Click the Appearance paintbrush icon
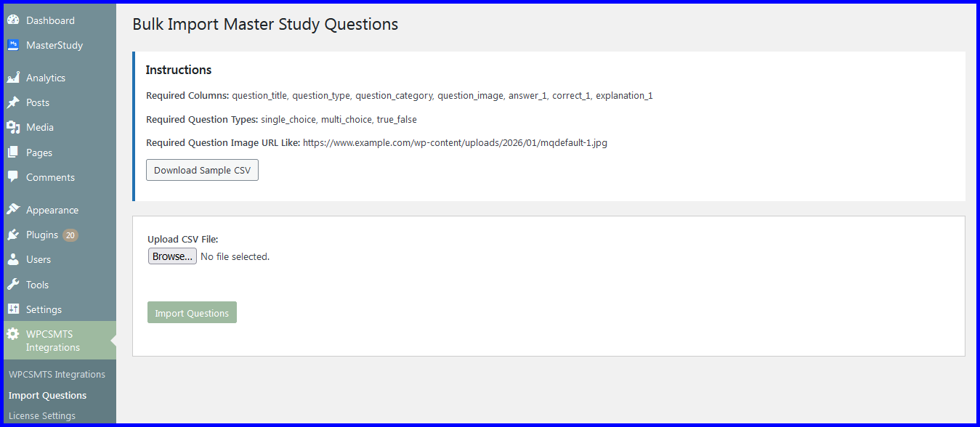 (x=13, y=210)
